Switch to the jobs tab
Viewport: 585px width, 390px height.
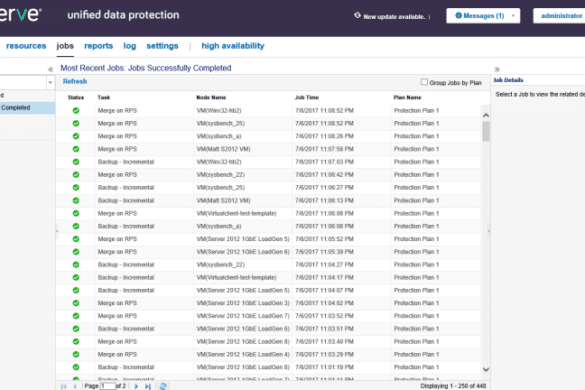(x=65, y=46)
